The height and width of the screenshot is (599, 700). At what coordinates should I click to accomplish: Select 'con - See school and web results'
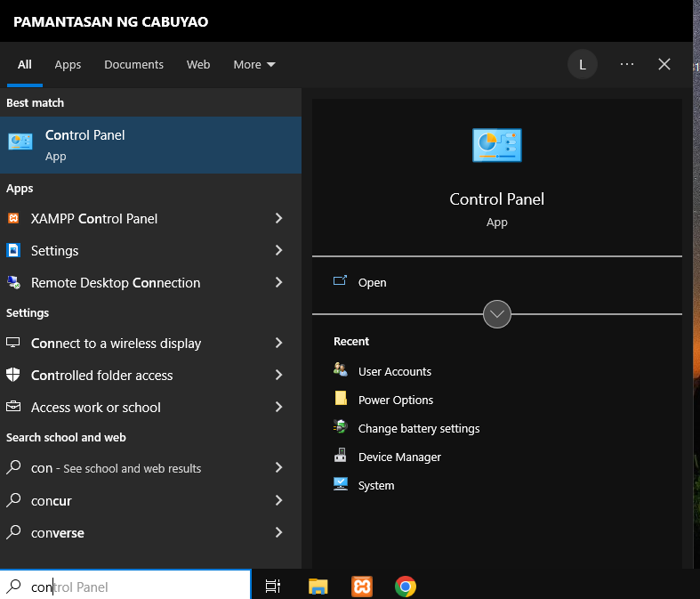150,468
